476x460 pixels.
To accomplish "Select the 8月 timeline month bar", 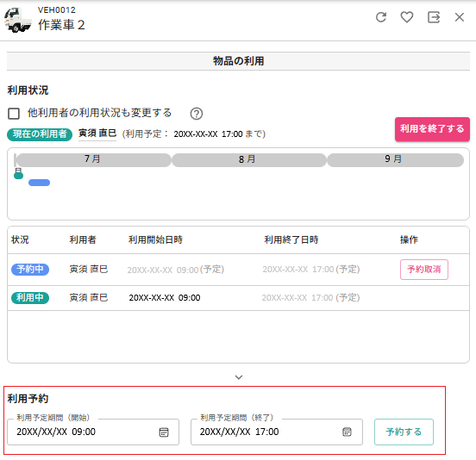I will point(248,159).
